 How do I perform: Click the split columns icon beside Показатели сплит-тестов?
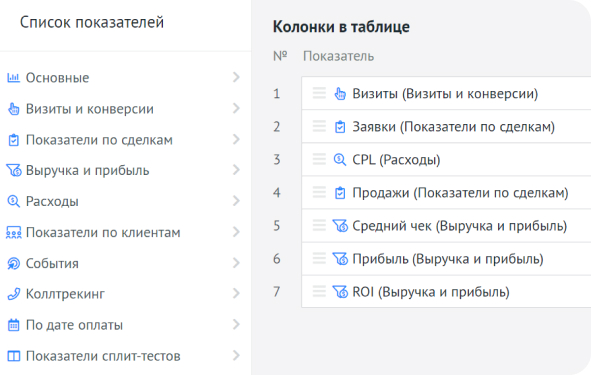click(14, 356)
